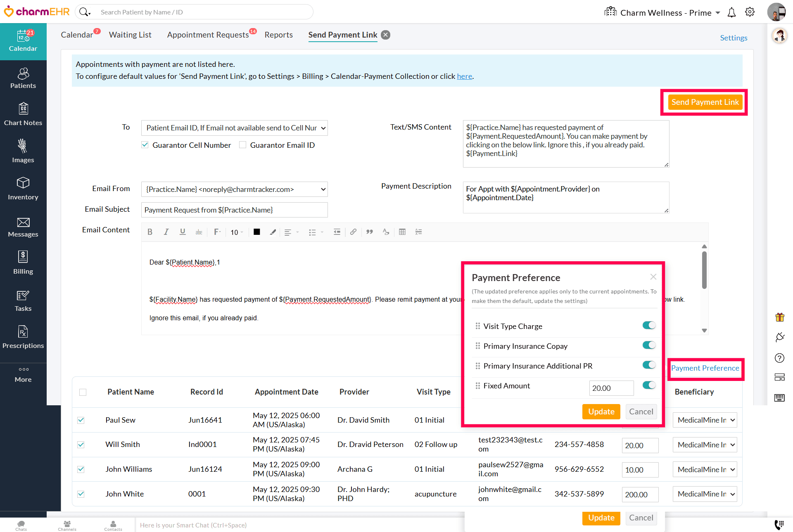Click Update in the Payment Preference dialog

[601, 411]
